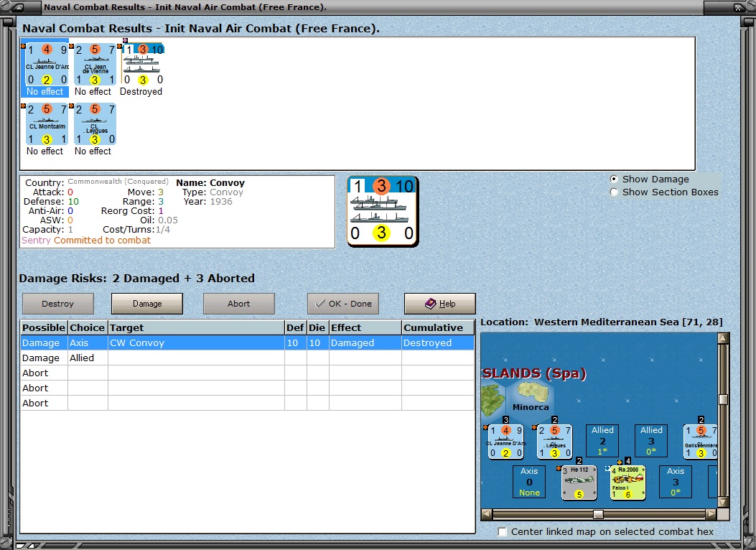Click the Name: Convoy label

point(210,182)
